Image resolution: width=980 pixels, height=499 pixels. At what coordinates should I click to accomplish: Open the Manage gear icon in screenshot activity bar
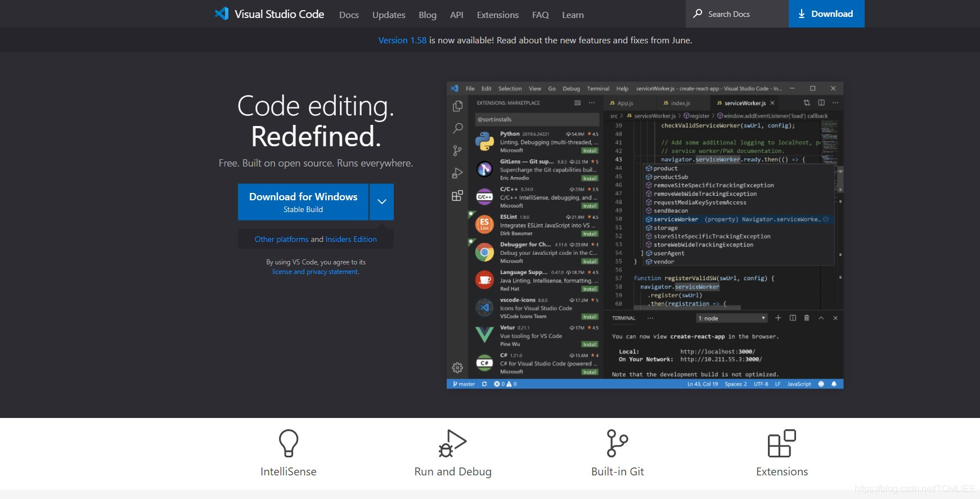pos(457,368)
